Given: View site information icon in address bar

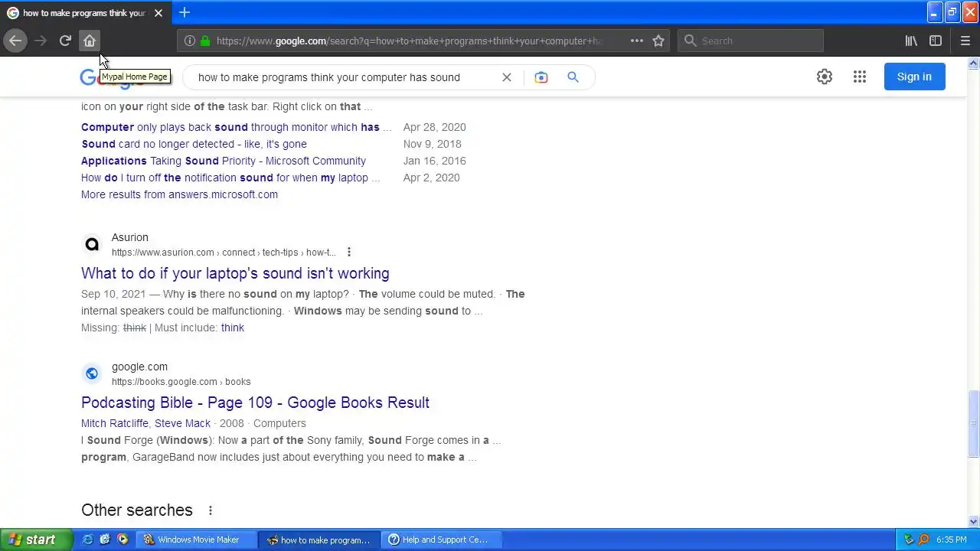Looking at the screenshot, I should coord(189,41).
